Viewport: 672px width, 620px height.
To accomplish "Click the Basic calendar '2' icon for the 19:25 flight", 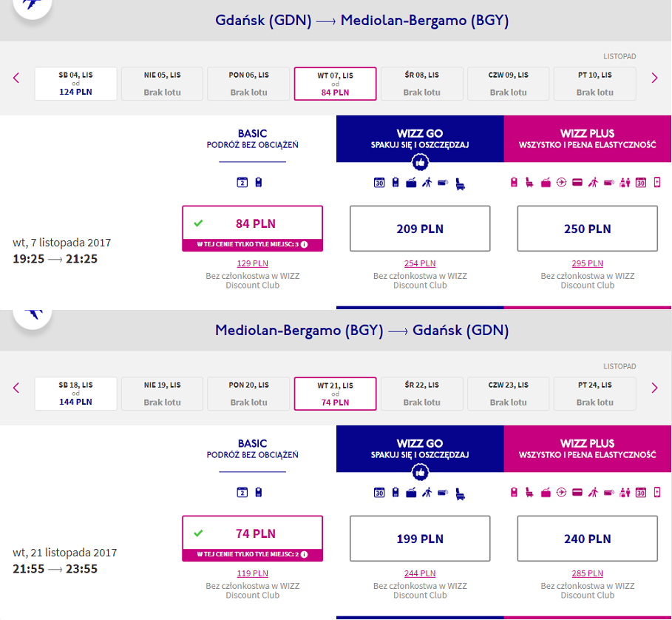I will click(242, 182).
